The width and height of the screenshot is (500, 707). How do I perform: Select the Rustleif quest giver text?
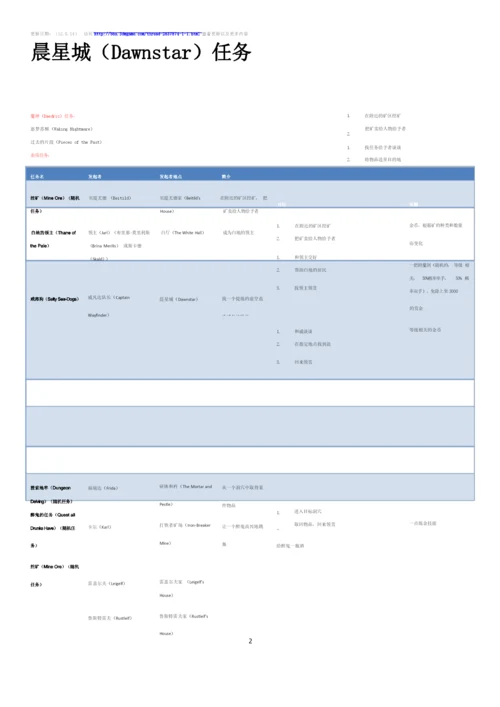pos(110,618)
